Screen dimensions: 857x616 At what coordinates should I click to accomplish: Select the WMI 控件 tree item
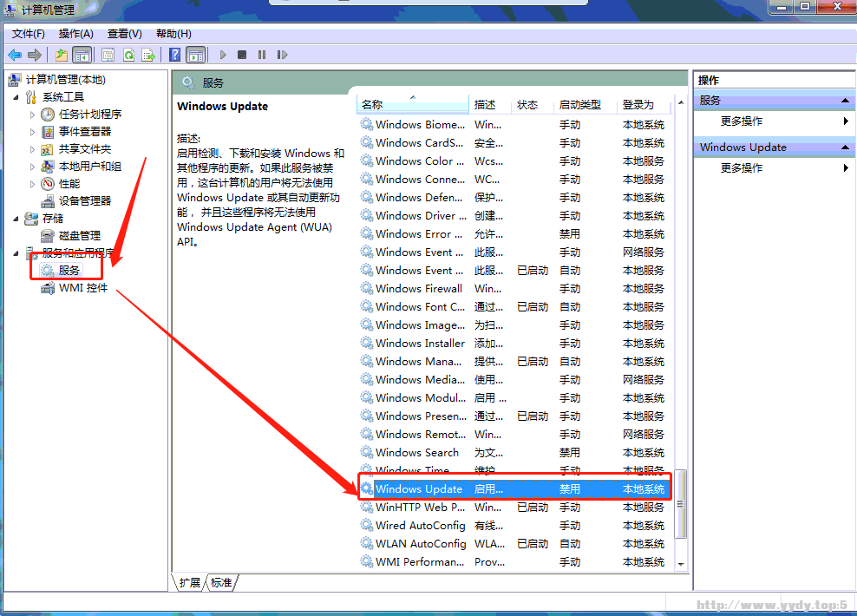click(x=75, y=288)
